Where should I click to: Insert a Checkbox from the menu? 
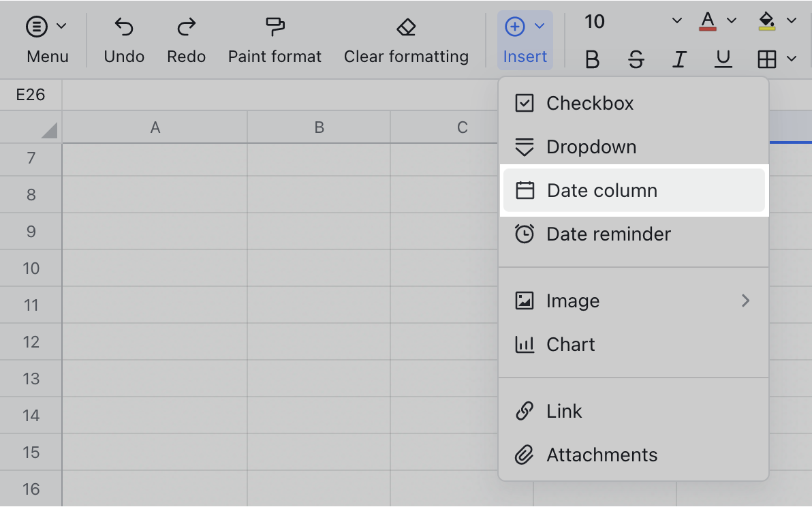[589, 103]
